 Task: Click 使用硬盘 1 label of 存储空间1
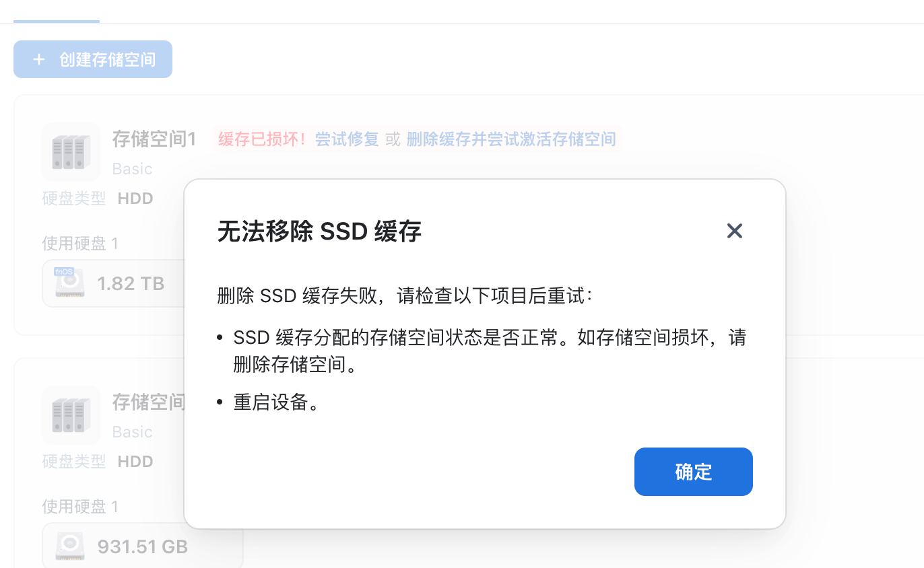pos(80,244)
